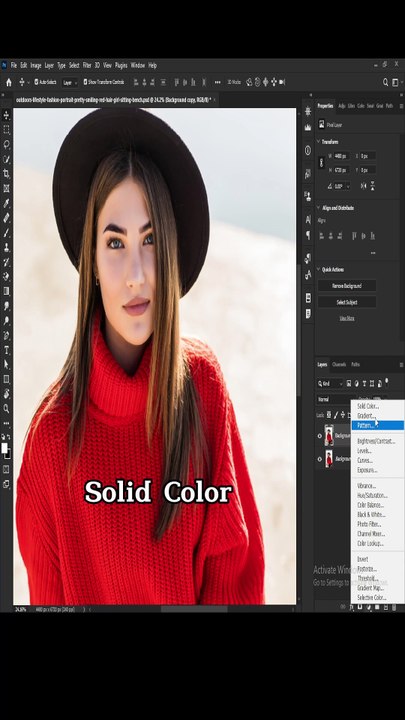Viewport: 405px width, 720px height.
Task: Click the Background copy layer thumbnail
Action: pos(329,435)
